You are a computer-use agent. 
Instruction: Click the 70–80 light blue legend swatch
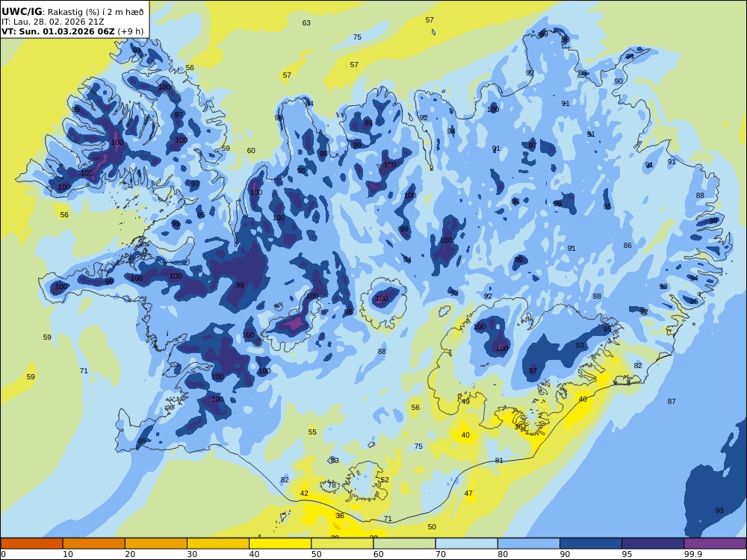(x=466, y=544)
